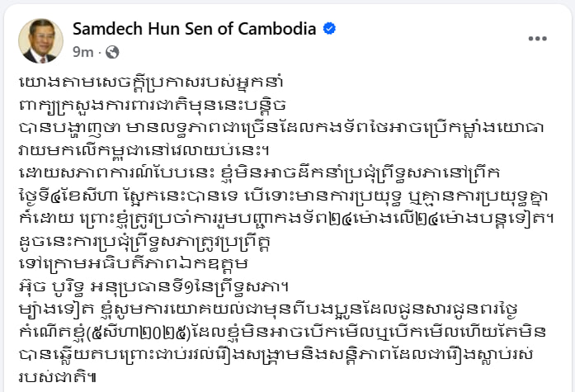Click the line containing (៥សីហា២០២៥)

coord(282,333)
